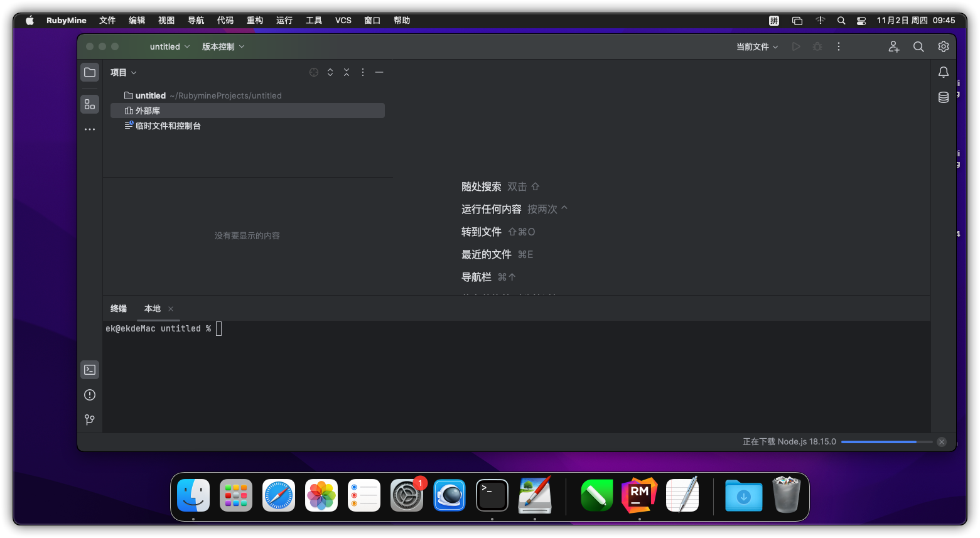Open the input method icon in menu bar
The image size is (980, 538).
click(774, 21)
